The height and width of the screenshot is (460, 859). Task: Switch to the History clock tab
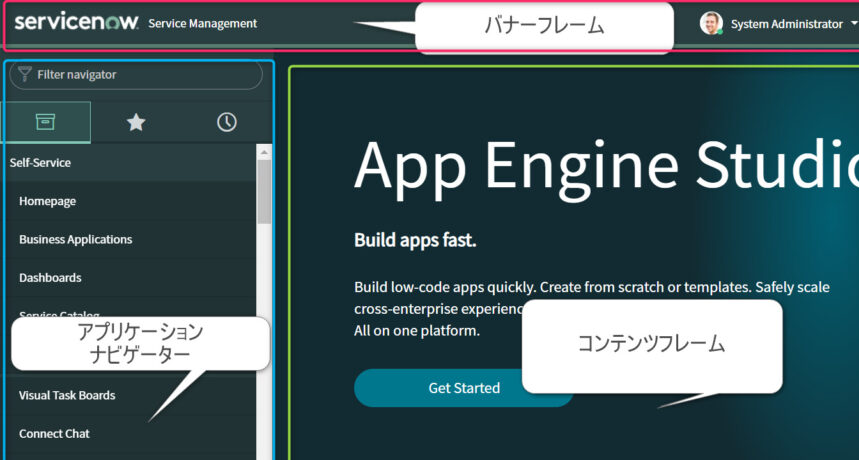(227, 122)
